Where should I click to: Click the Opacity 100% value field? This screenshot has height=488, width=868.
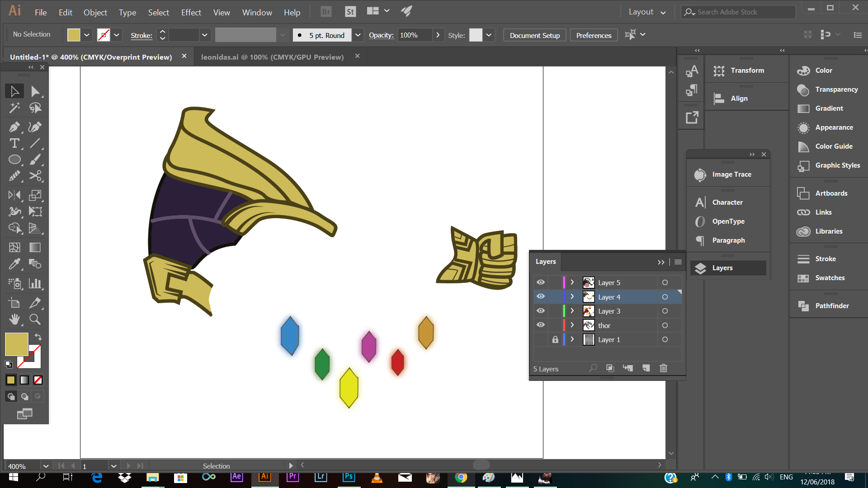tap(414, 35)
